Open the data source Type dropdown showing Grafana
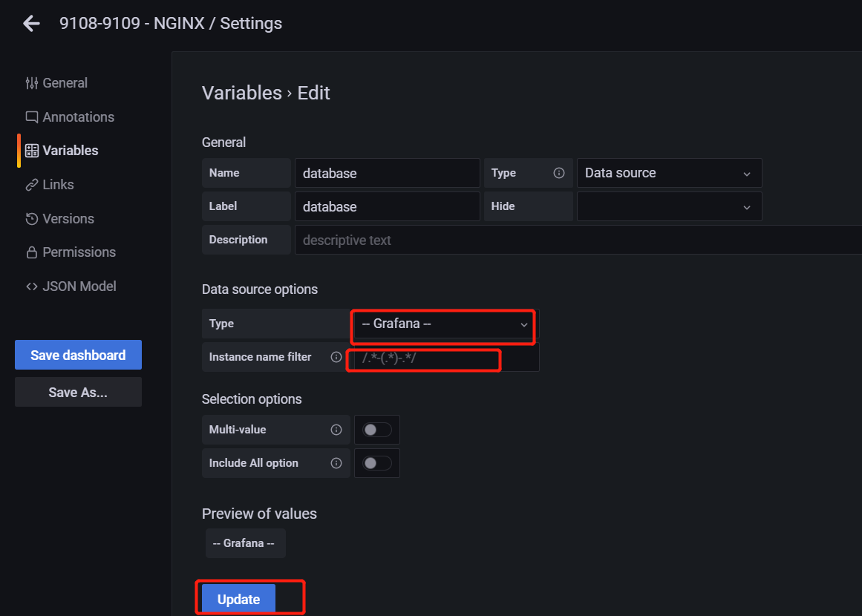 coord(443,325)
